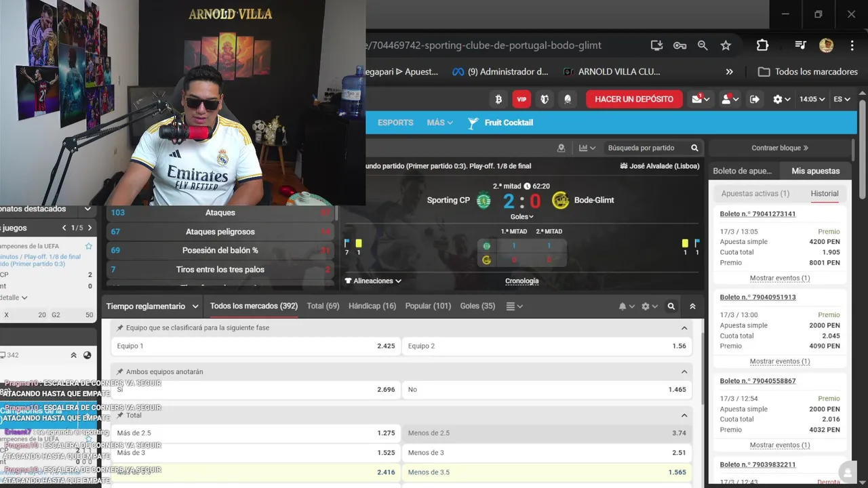Go to previous game with left arrow 1/5
The image size is (868, 488).
[64, 228]
